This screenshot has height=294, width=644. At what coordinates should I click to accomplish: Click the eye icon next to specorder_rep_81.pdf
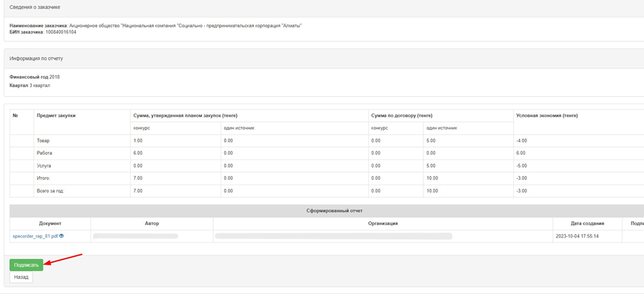tap(61, 236)
